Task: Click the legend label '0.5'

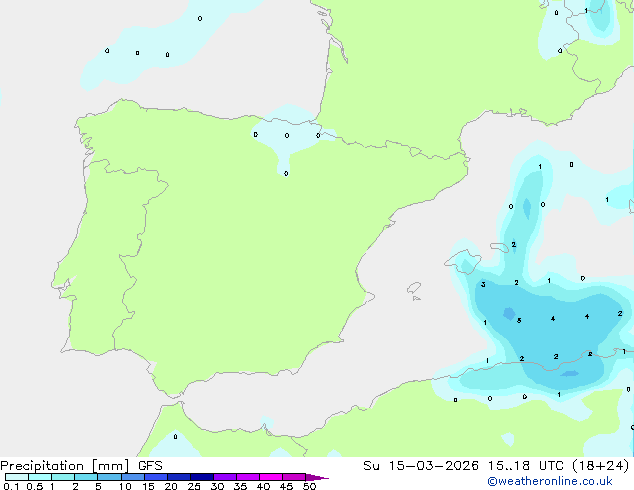Action: (35, 486)
